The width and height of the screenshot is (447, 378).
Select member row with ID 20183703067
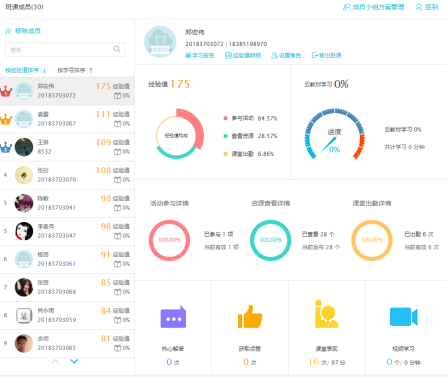pyautogui.click(x=67, y=119)
